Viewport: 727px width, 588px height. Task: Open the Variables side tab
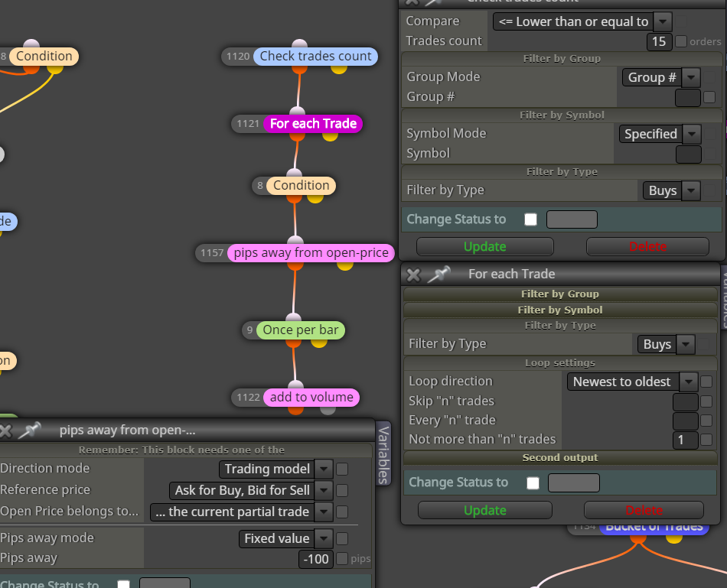pyautogui.click(x=383, y=453)
